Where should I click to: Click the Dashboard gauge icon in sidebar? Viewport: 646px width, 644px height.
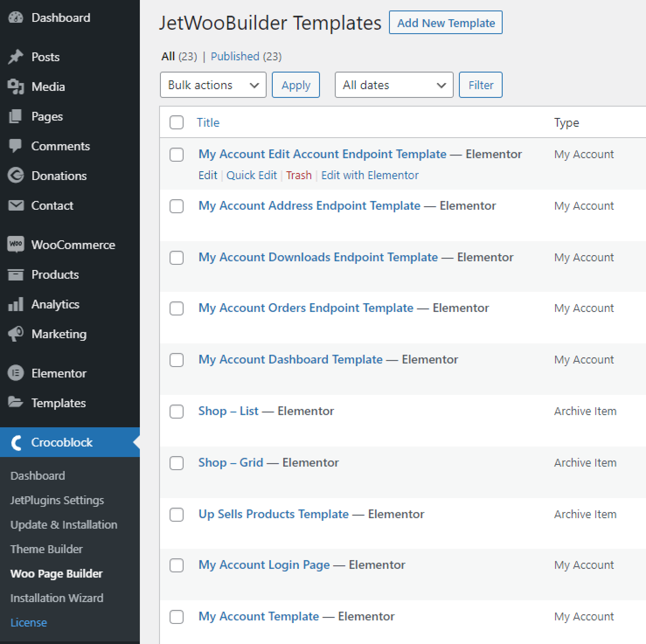pyautogui.click(x=16, y=17)
